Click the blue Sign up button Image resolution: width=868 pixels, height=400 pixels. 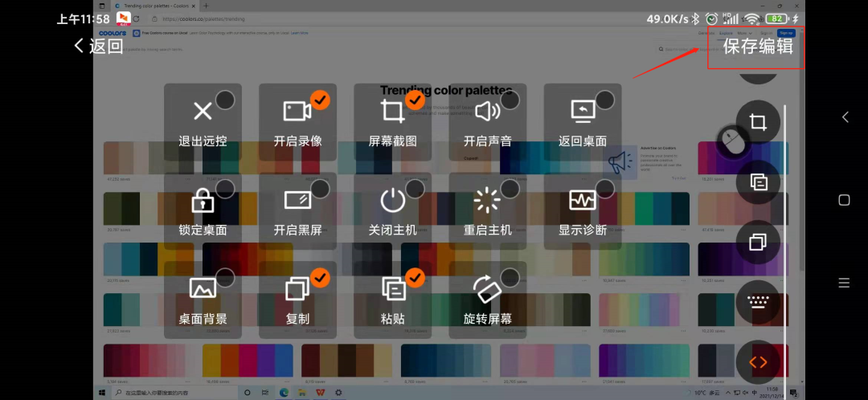tap(786, 33)
